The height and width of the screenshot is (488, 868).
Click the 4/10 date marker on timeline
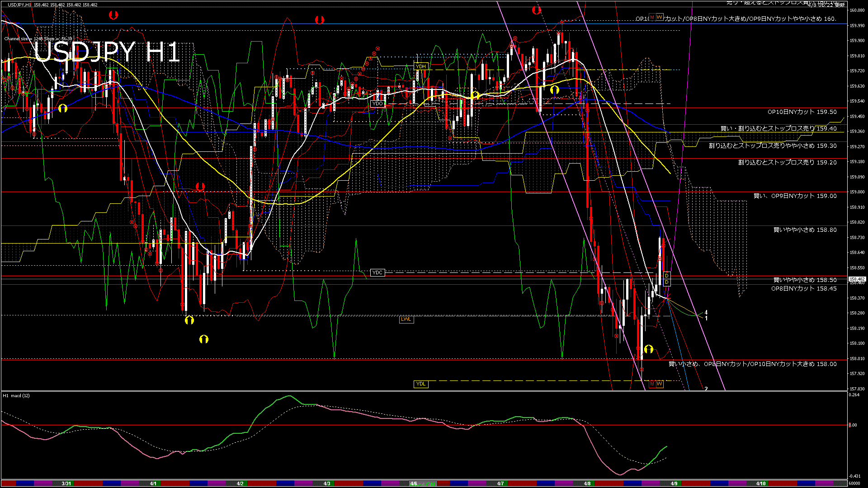[x=761, y=483]
